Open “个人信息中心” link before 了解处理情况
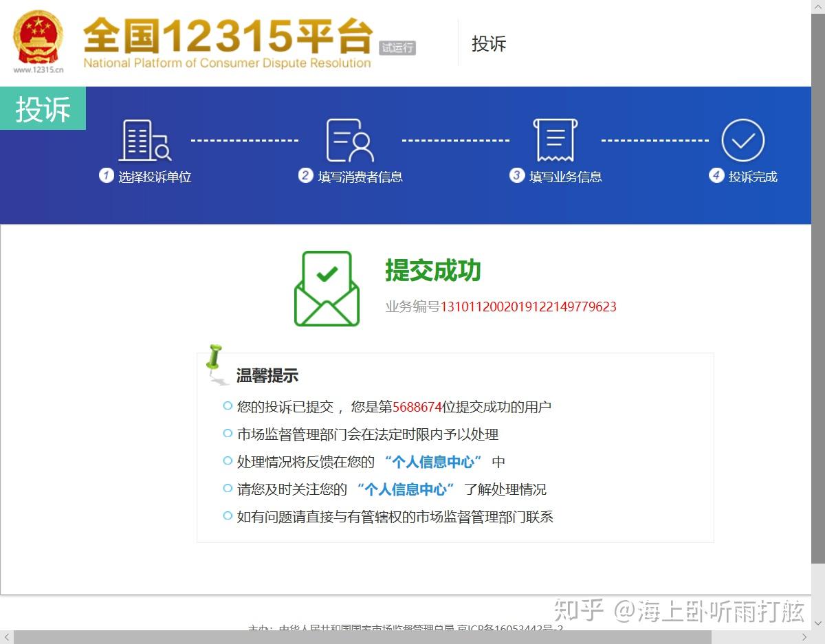Screen dimensions: 825x644 pos(406,489)
